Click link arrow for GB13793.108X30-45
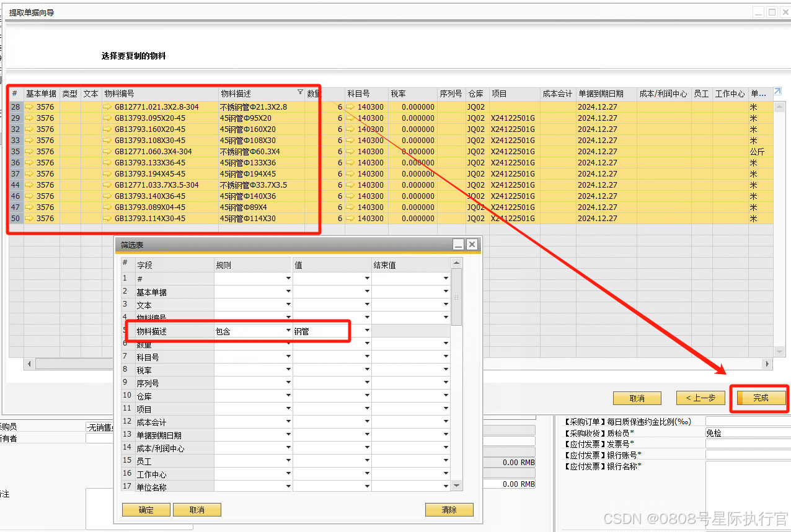Screen dimensions: 791x532 coord(108,141)
